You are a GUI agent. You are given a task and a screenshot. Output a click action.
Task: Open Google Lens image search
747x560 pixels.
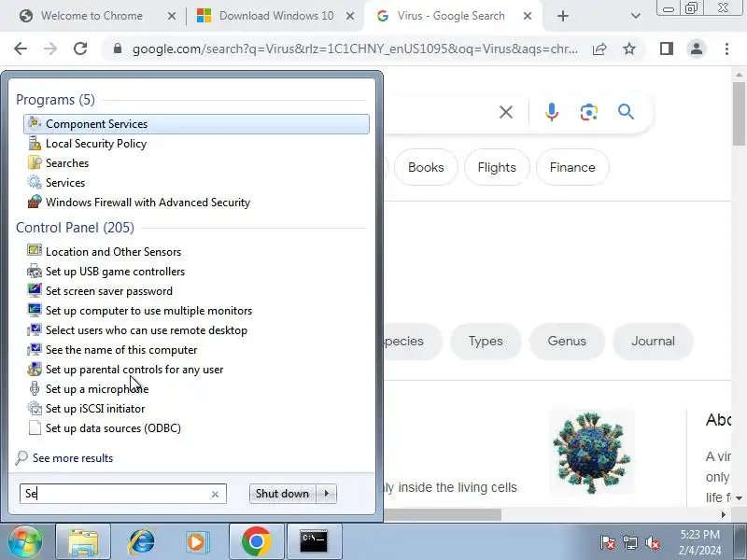[x=589, y=112]
